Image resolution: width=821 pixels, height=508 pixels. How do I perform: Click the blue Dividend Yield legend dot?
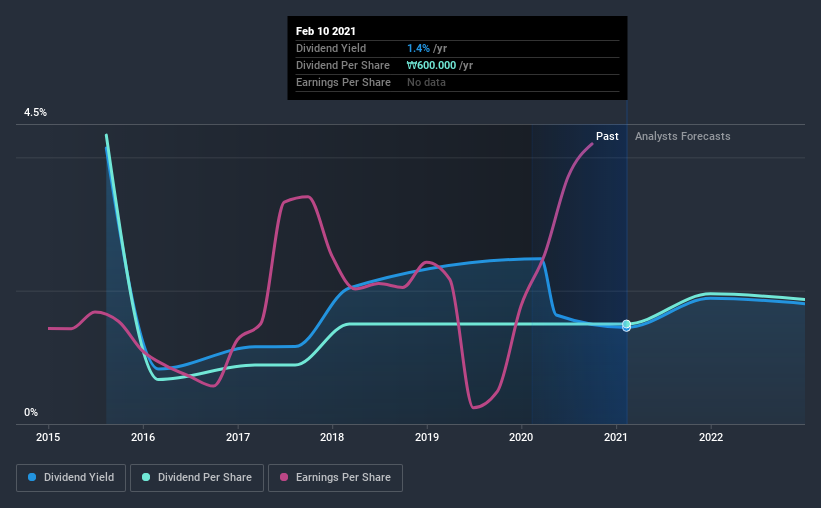tap(32, 477)
